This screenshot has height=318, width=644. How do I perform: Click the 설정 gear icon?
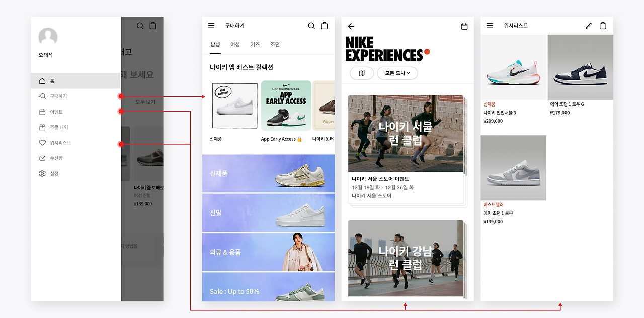(x=42, y=174)
